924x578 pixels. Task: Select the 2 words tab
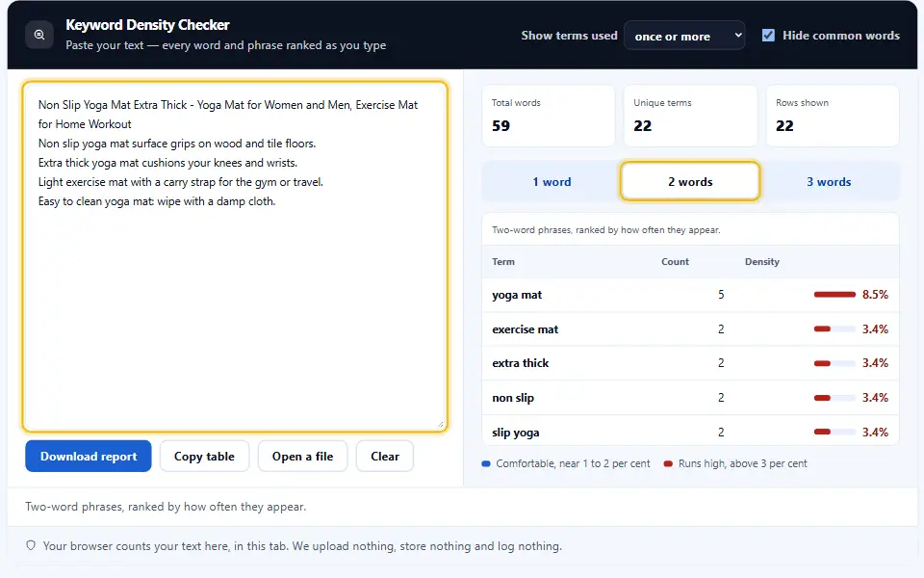click(x=690, y=182)
